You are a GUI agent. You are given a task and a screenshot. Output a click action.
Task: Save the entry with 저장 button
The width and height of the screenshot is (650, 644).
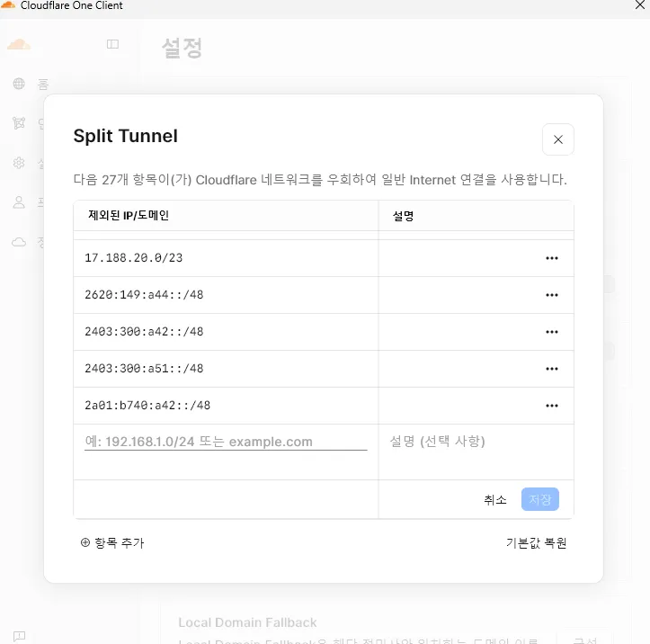pos(539,499)
